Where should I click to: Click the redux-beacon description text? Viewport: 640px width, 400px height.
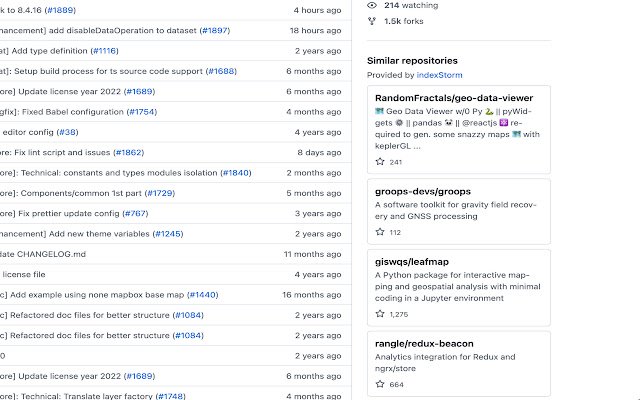pos(445,362)
